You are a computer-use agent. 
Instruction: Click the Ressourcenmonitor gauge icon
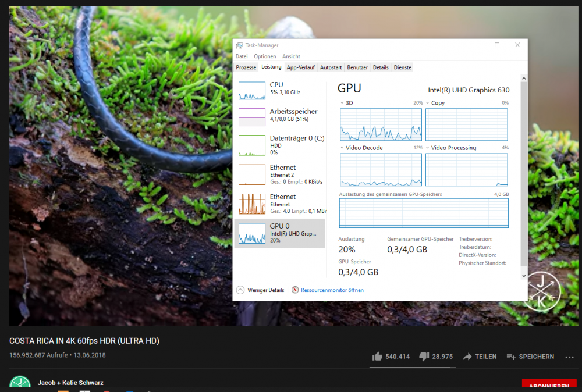coord(295,290)
